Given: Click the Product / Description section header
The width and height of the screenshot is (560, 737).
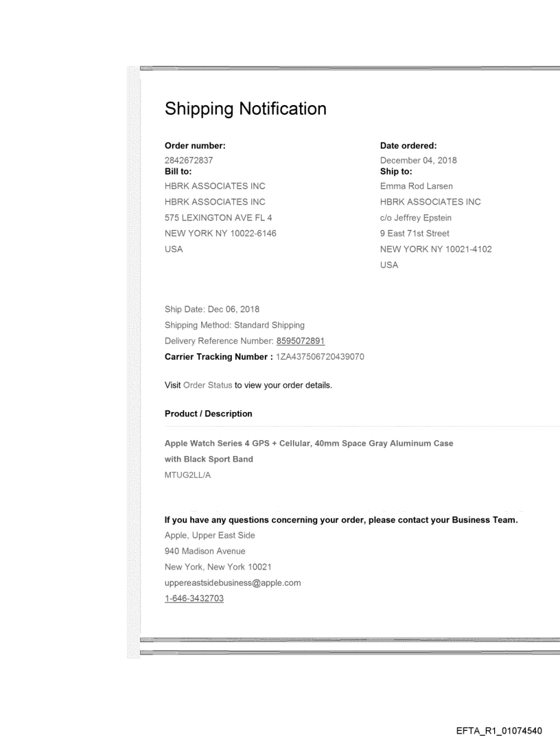Looking at the screenshot, I should click(208, 413).
